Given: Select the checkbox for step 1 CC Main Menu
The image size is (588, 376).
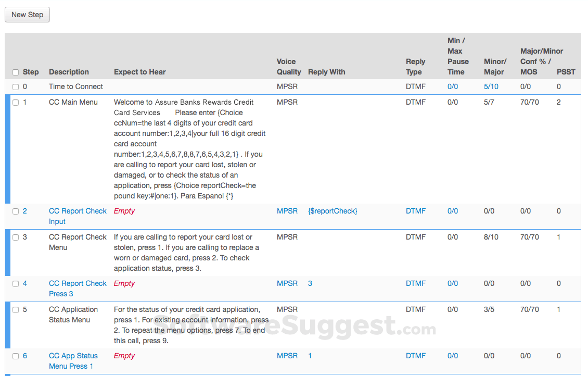Looking at the screenshot, I should point(16,102).
